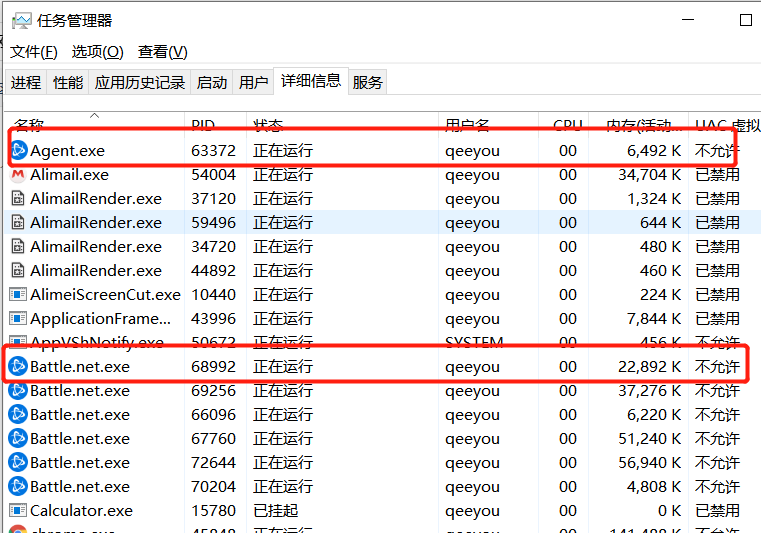Viewport: 761px width, 533px height.
Task: Select the 详细信息 tab
Action: 311,81
